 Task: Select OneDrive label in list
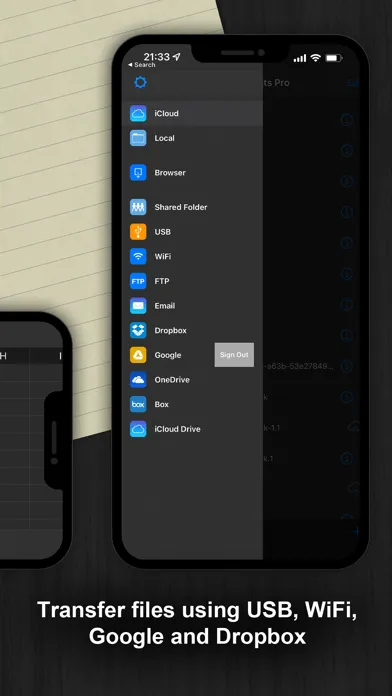[x=172, y=380]
